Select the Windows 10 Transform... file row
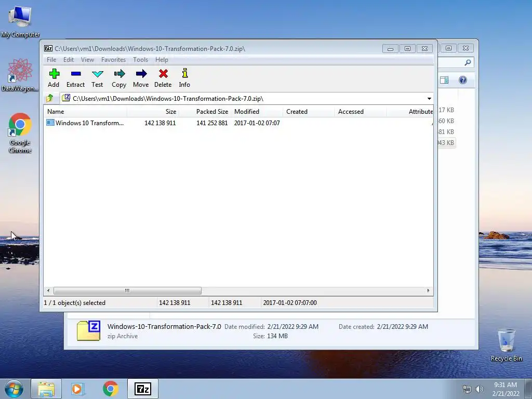This screenshot has height=399, width=532. click(x=238, y=123)
